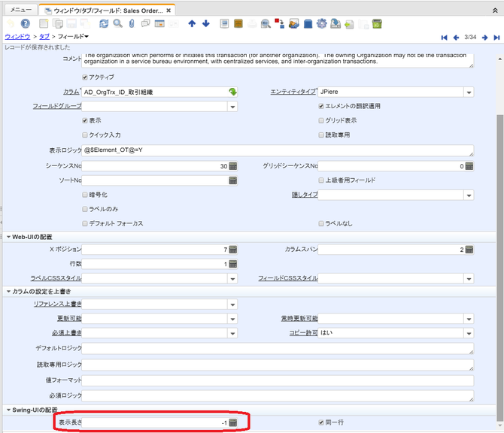Click the Process gear toolbar icon

coord(321,23)
